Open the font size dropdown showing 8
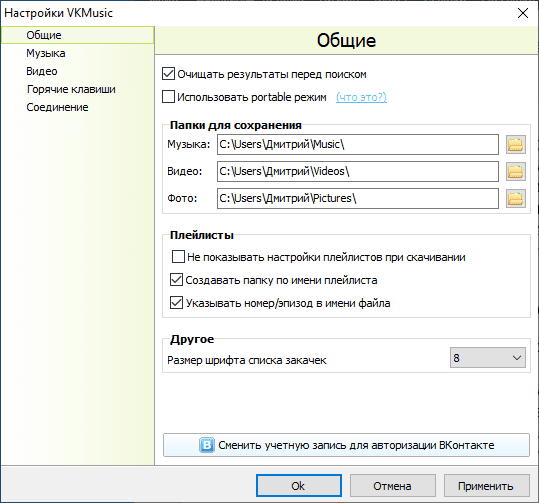Viewport: 539px width, 503px height. [x=488, y=358]
